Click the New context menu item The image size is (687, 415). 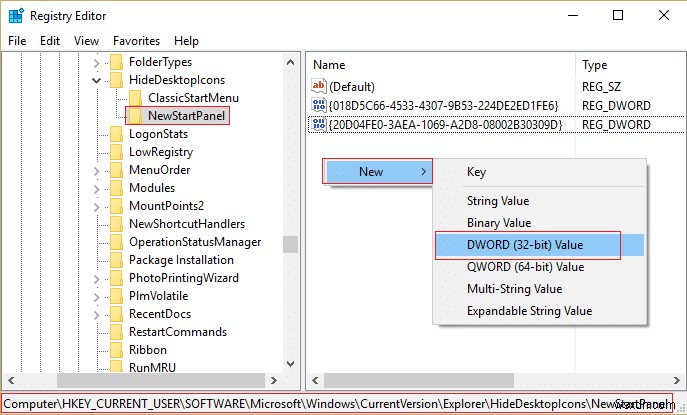click(x=378, y=171)
